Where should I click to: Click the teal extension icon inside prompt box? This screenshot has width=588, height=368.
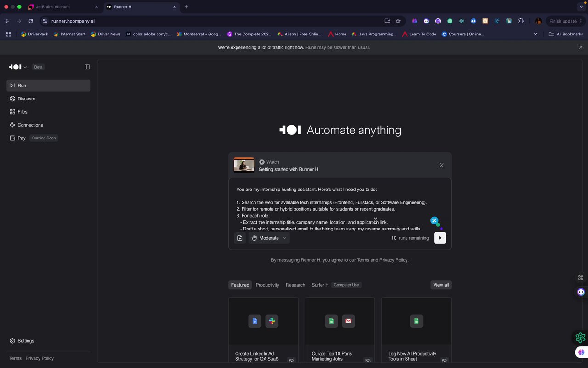(x=434, y=221)
